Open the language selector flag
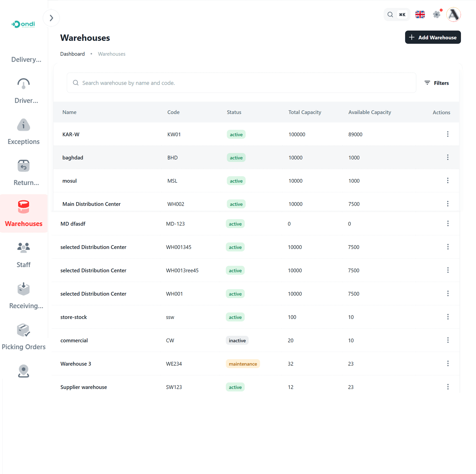The image size is (476, 474). (x=420, y=14)
